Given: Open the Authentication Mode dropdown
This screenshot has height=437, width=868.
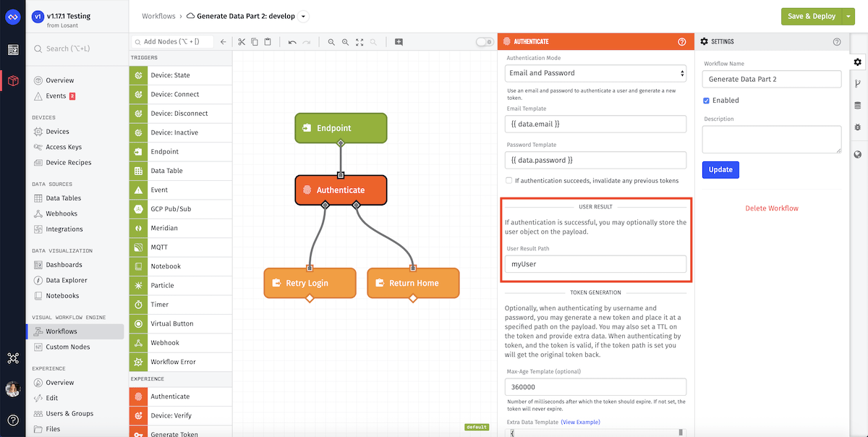Looking at the screenshot, I should (595, 73).
